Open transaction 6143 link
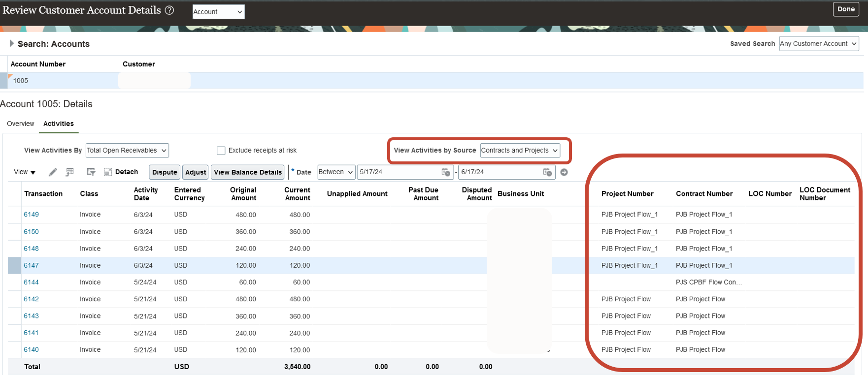The width and height of the screenshot is (868, 375). coord(31,316)
